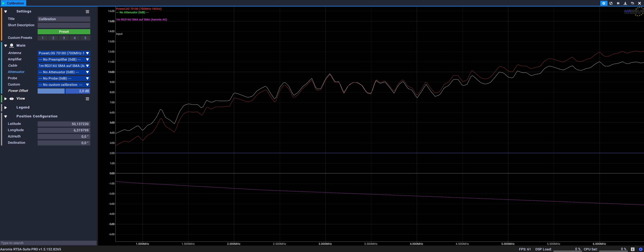The height and width of the screenshot is (252, 644).
Task: Click the Power Offset slider
Action: tap(64, 91)
